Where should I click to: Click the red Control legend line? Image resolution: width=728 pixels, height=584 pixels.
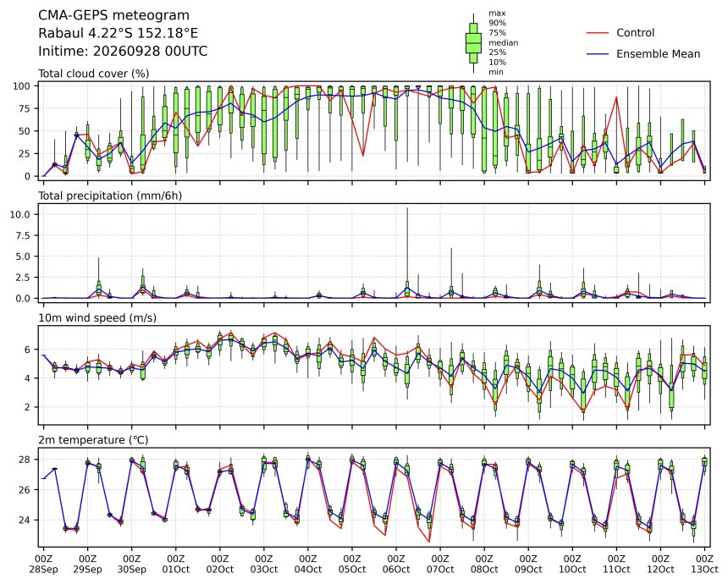click(x=598, y=33)
